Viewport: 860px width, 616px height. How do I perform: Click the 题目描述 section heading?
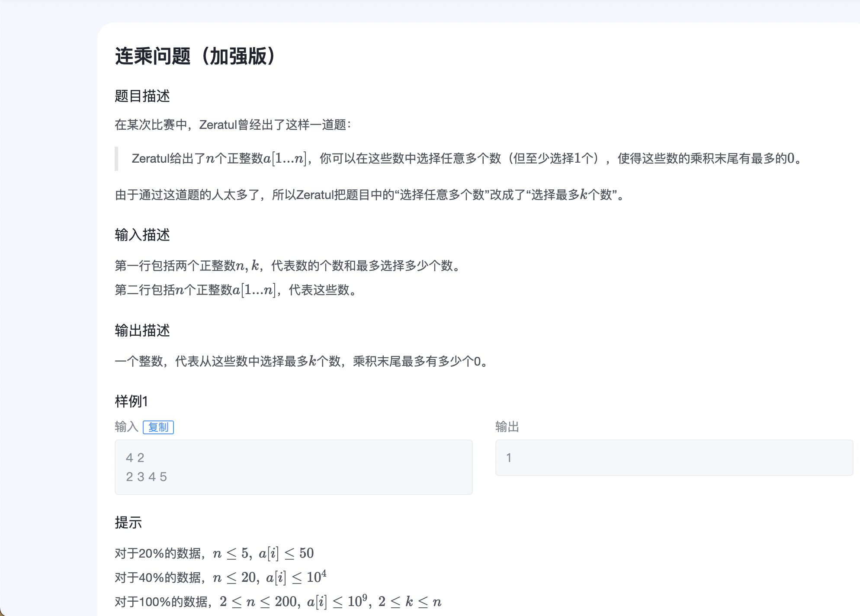pyautogui.click(x=142, y=96)
